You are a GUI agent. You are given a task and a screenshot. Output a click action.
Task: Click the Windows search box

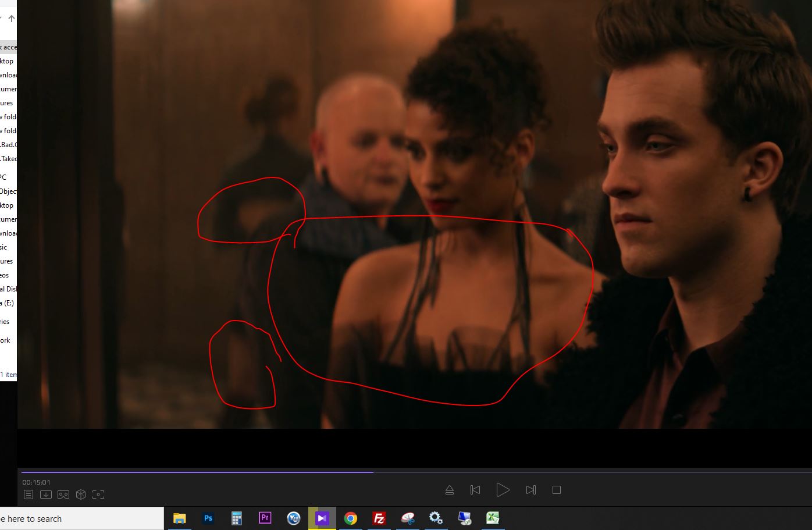point(81,518)
